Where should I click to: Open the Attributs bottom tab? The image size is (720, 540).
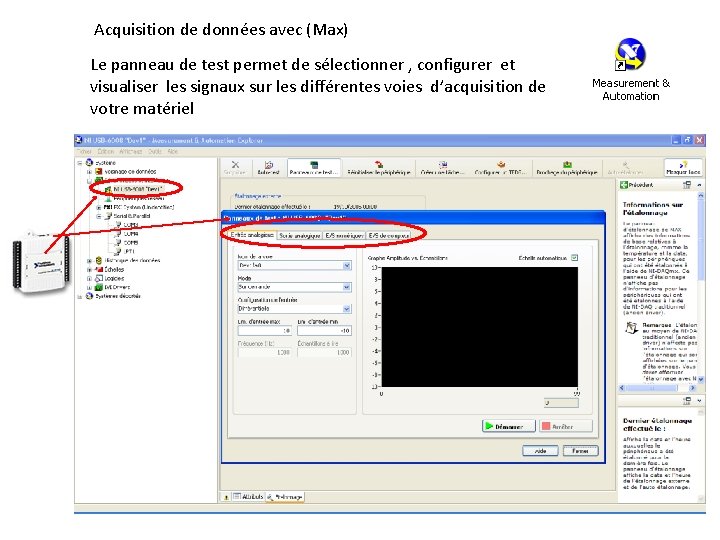tap(248, 496)
